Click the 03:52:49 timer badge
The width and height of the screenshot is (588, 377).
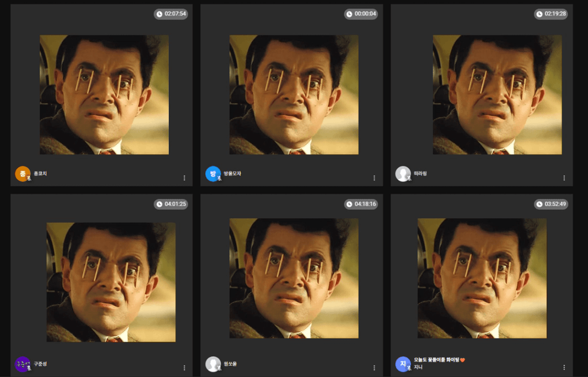(551, 204)
